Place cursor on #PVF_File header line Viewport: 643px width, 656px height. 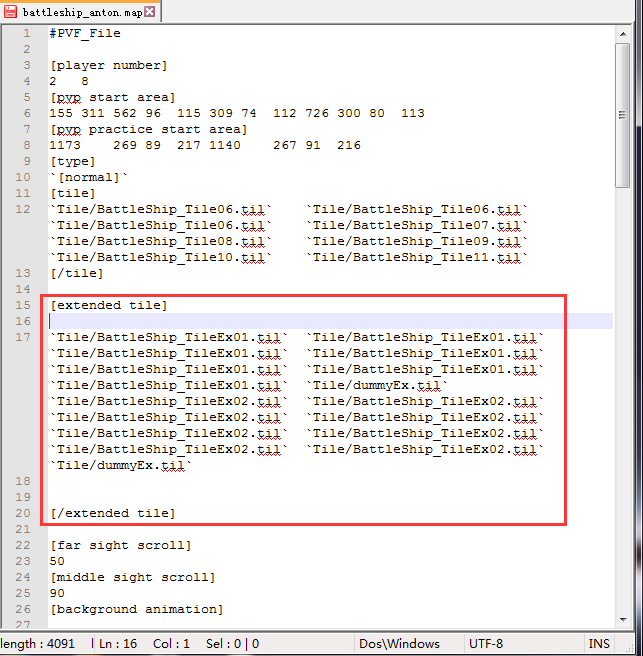point(85,33)
